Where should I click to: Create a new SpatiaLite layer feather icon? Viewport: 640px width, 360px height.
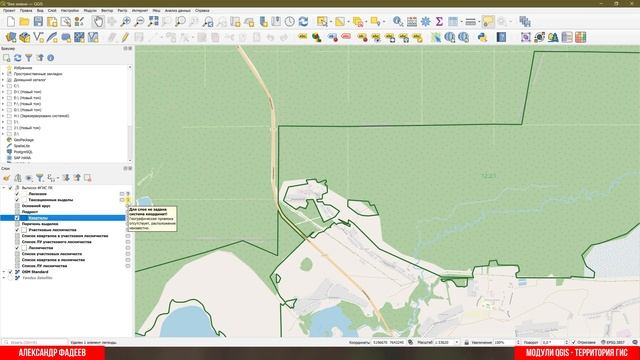click(52, 38)
